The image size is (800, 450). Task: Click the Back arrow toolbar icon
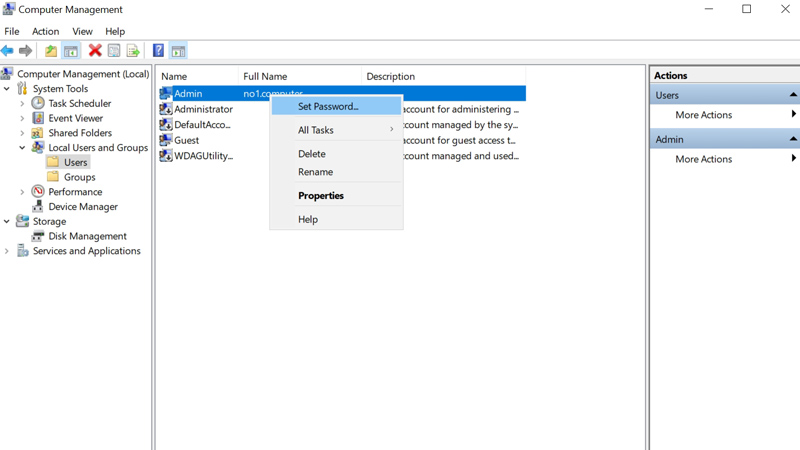coord(8,51)
